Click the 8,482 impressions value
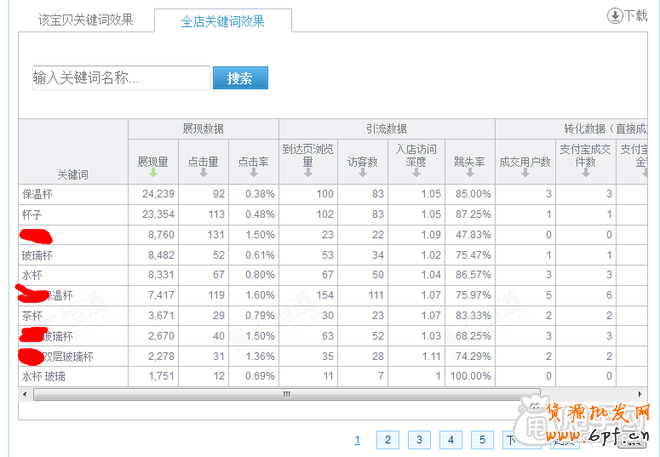 point(161,255)
